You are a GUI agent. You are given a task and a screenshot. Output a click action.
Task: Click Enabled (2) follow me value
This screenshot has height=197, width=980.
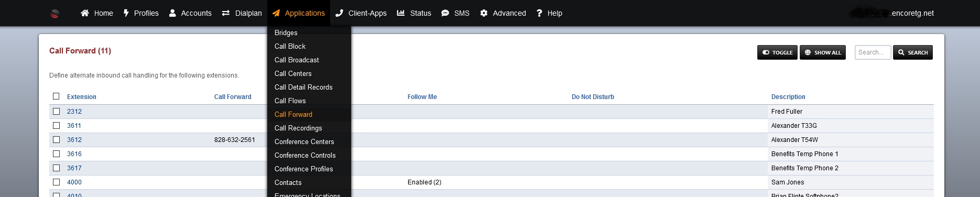click(424, 182)
